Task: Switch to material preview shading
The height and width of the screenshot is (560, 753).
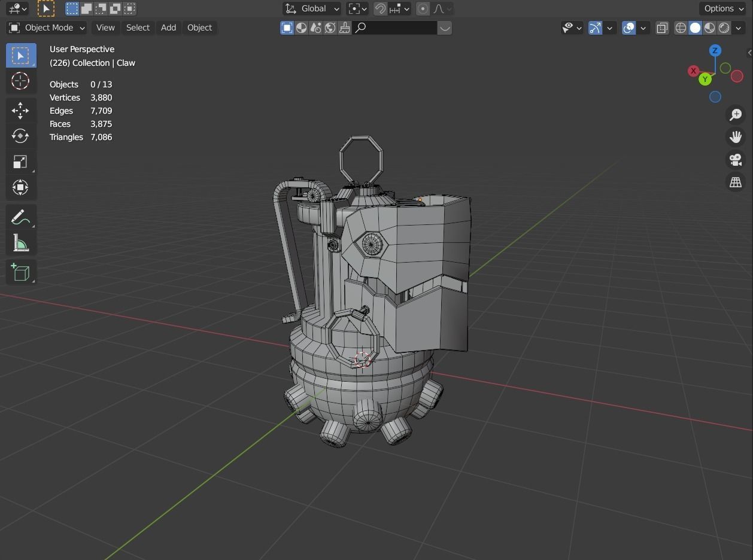Action: [709, 28]
